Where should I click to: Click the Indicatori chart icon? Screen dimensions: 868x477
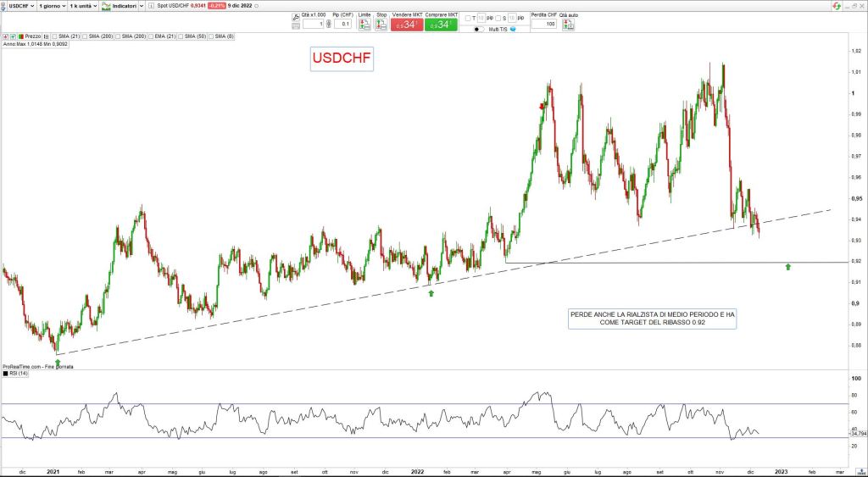tap(107, 6)
